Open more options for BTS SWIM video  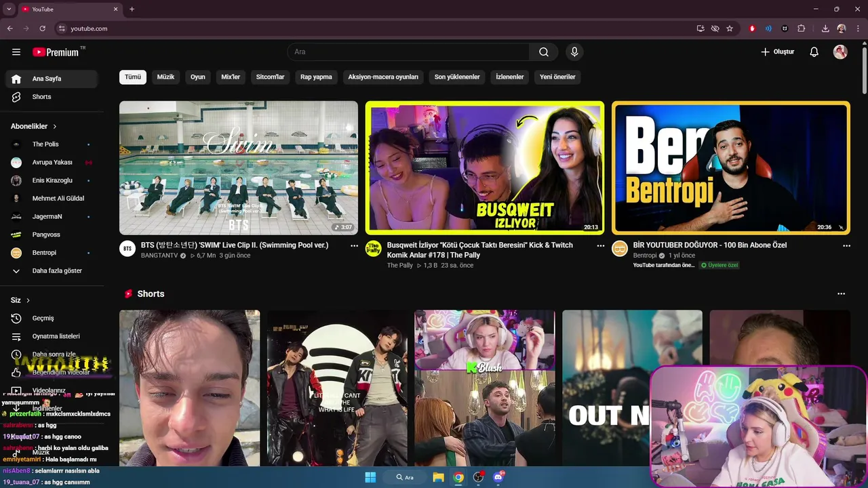click(x=354, y=246)
